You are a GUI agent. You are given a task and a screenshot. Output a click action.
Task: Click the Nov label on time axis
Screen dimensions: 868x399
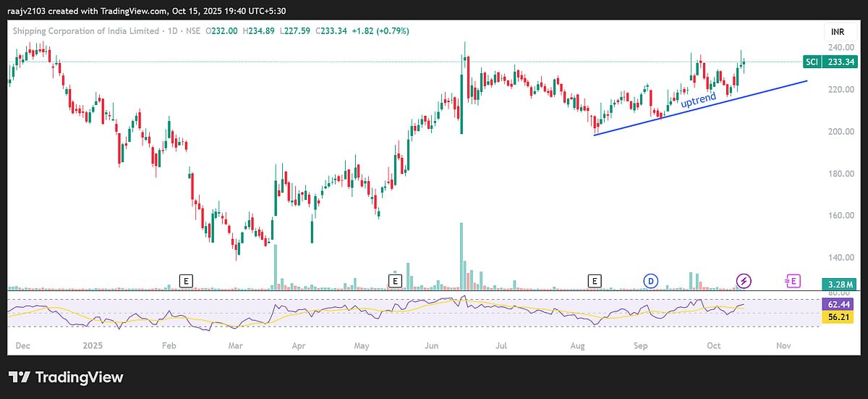click(x=783, y=346)
